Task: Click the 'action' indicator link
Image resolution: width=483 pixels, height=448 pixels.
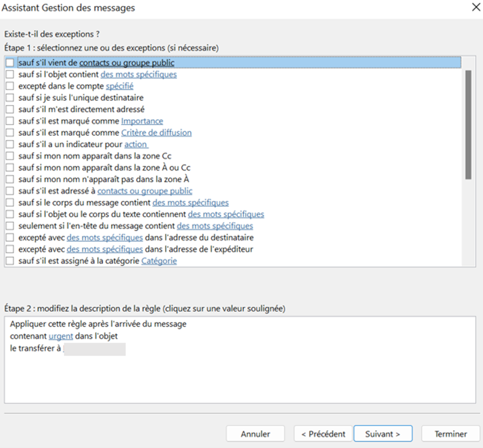Action: tap(136, 144)
